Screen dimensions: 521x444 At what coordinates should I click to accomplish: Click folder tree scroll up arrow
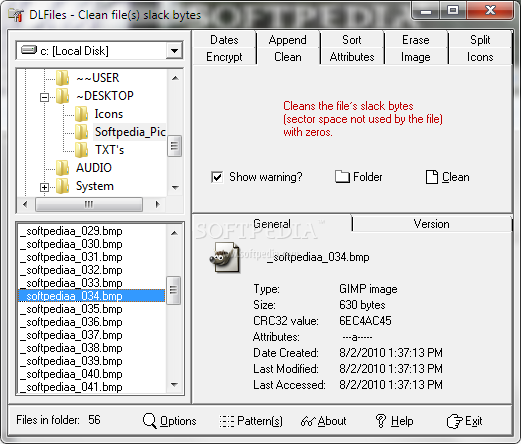point(175,78)
